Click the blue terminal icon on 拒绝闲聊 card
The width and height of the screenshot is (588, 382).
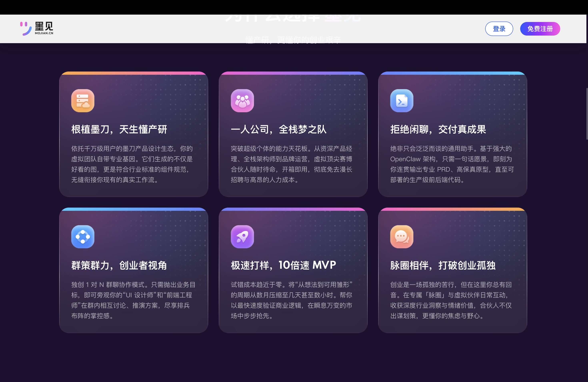coord(402,101)
